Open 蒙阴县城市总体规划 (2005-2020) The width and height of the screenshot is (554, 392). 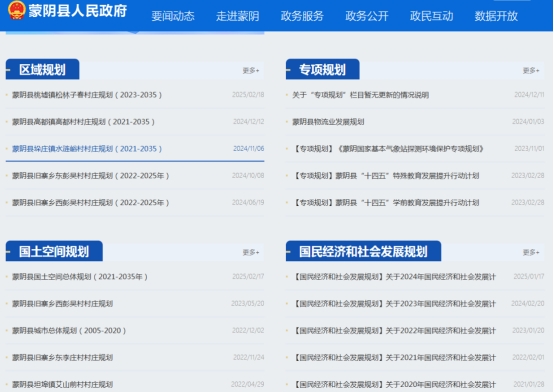[69, 330]
